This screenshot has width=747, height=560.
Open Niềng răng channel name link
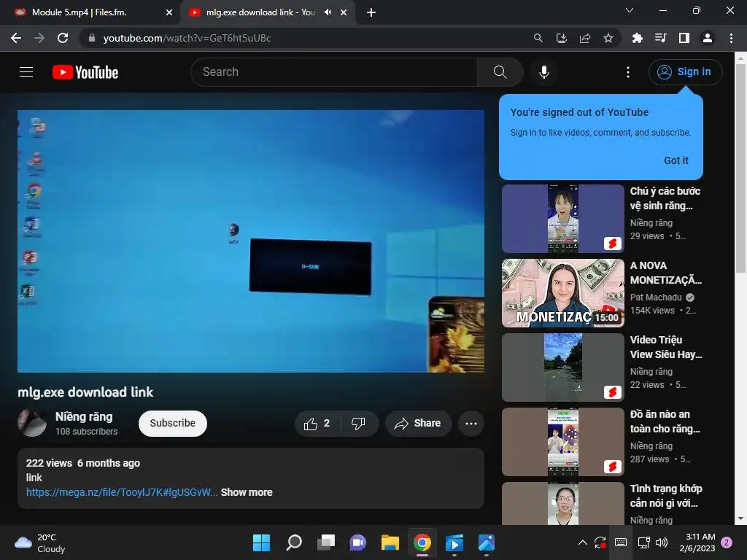(x=84, y=416)
